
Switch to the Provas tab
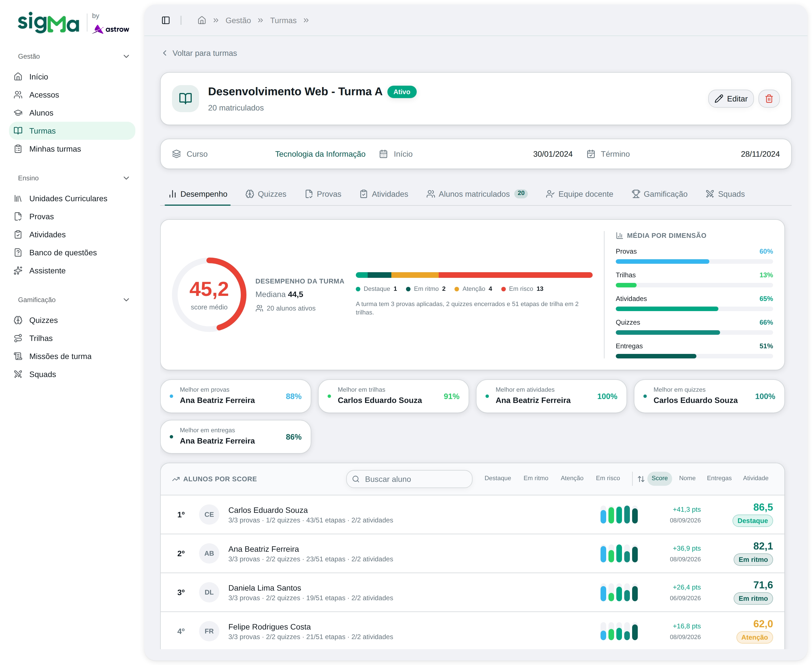(323, 194)
